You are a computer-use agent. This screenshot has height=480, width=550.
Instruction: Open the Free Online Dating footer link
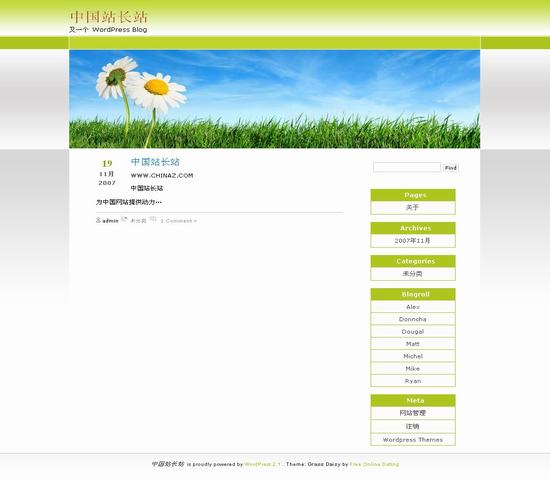374,464
